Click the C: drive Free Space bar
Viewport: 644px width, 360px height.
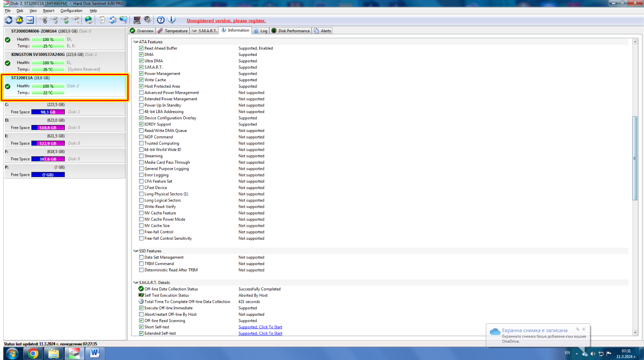point(48,112)
